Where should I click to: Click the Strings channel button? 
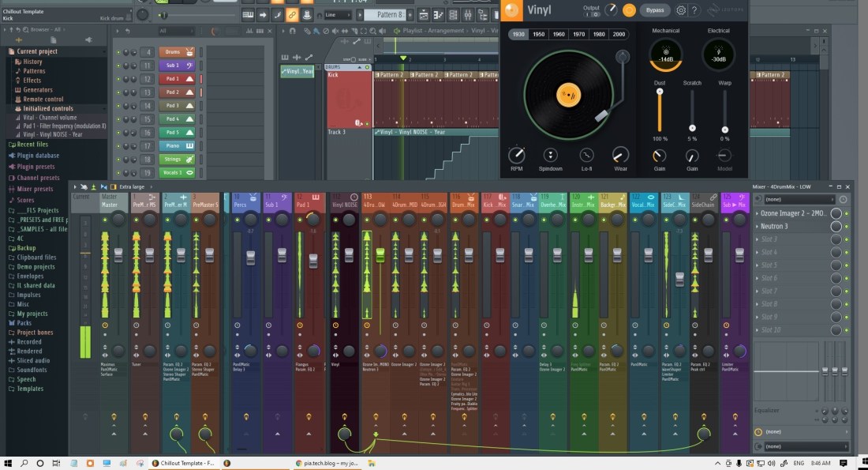(x=172, y=160)
